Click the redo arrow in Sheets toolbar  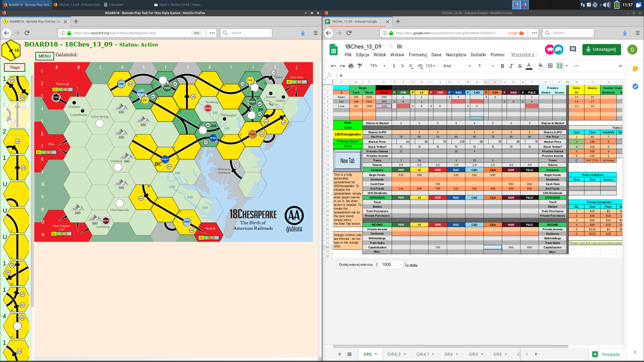coord(342,66)
